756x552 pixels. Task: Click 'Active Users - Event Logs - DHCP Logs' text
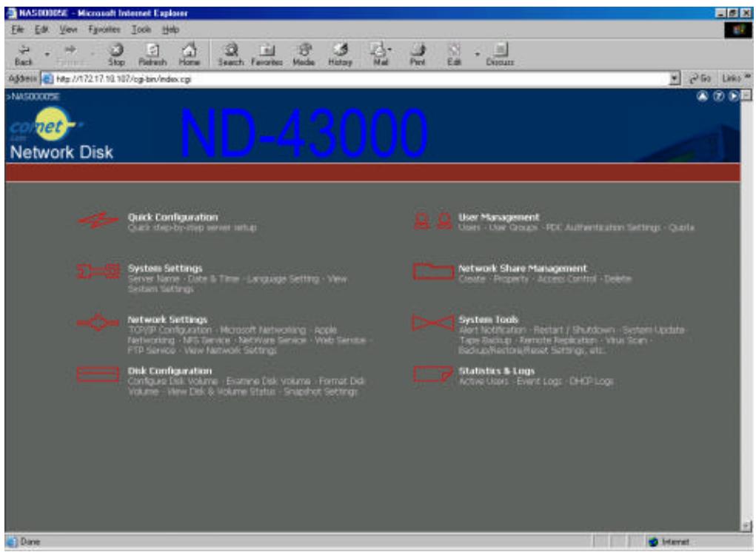535,382
